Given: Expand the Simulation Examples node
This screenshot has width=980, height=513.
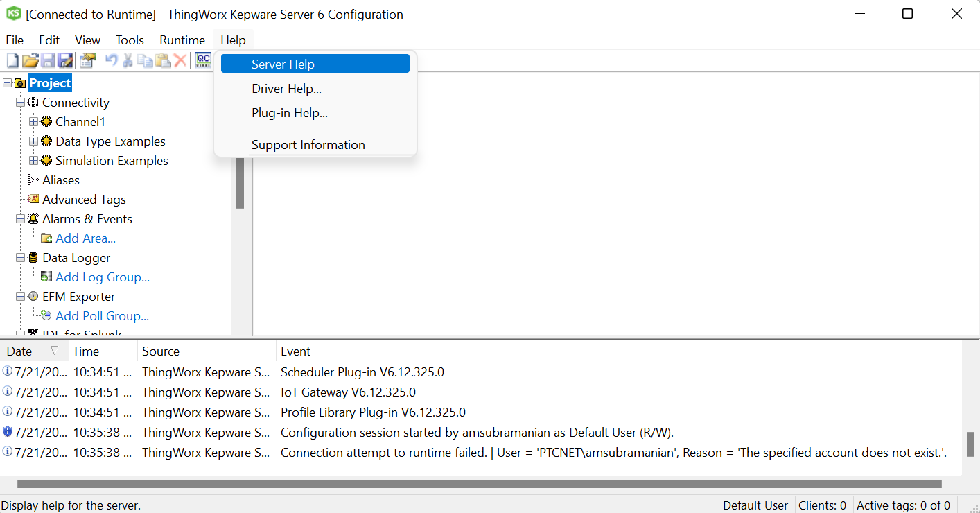Looking at the screenshot, I should point(33,160).
